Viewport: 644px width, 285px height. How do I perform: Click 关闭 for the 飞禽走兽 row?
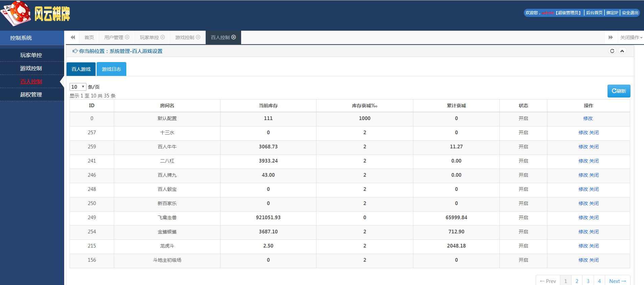[594, 218]
